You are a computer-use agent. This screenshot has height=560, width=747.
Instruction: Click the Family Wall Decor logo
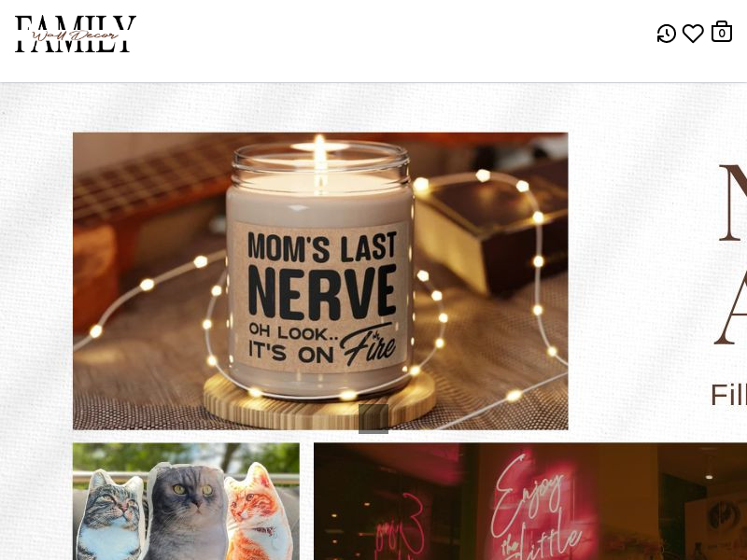click(76, 35)
